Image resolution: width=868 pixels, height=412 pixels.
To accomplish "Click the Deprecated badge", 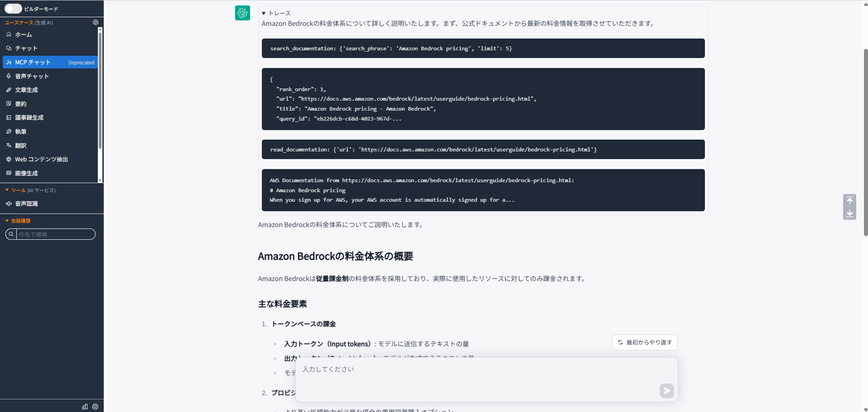I will click(82, 63).
